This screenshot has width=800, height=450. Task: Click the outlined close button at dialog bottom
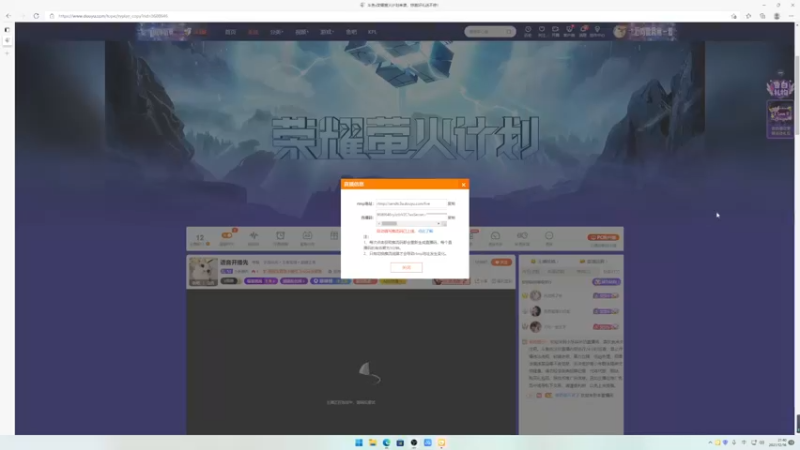(406, 267)
